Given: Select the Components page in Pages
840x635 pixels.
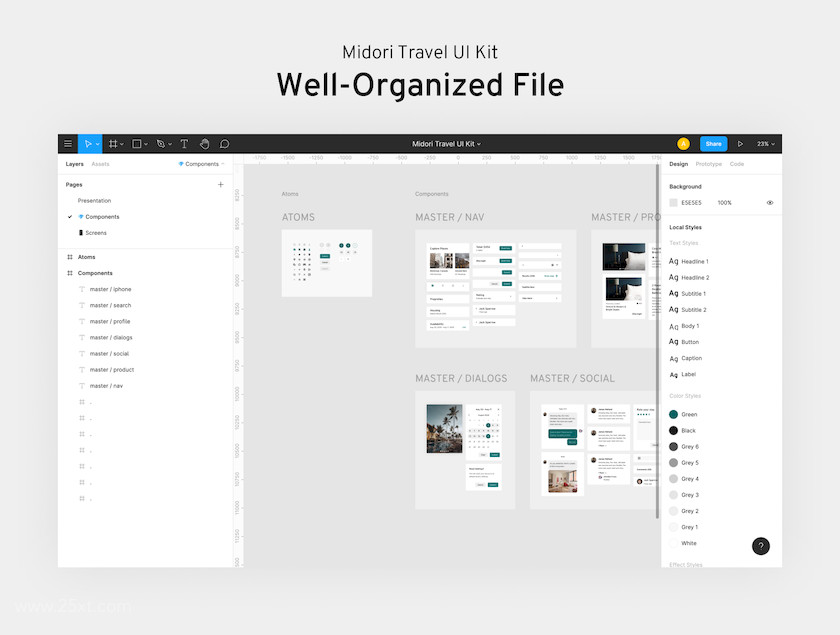Looking at the screenshot, I should 102,216.
